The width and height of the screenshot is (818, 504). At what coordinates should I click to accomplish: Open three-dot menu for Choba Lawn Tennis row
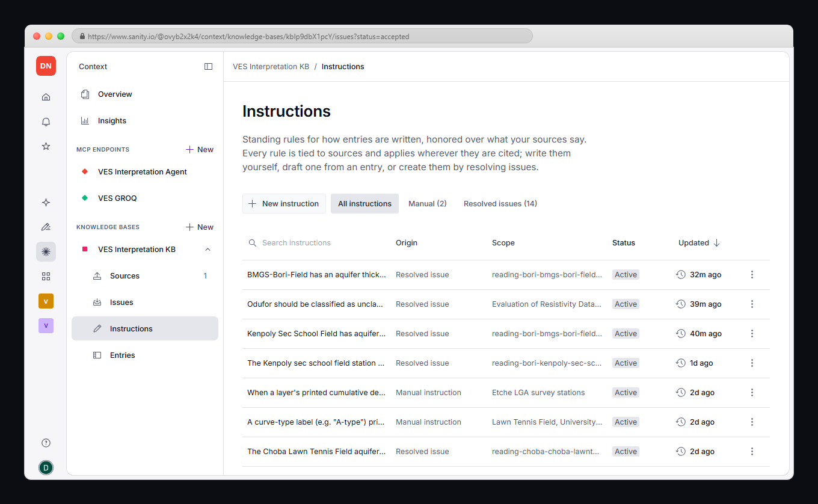[752, 452]
